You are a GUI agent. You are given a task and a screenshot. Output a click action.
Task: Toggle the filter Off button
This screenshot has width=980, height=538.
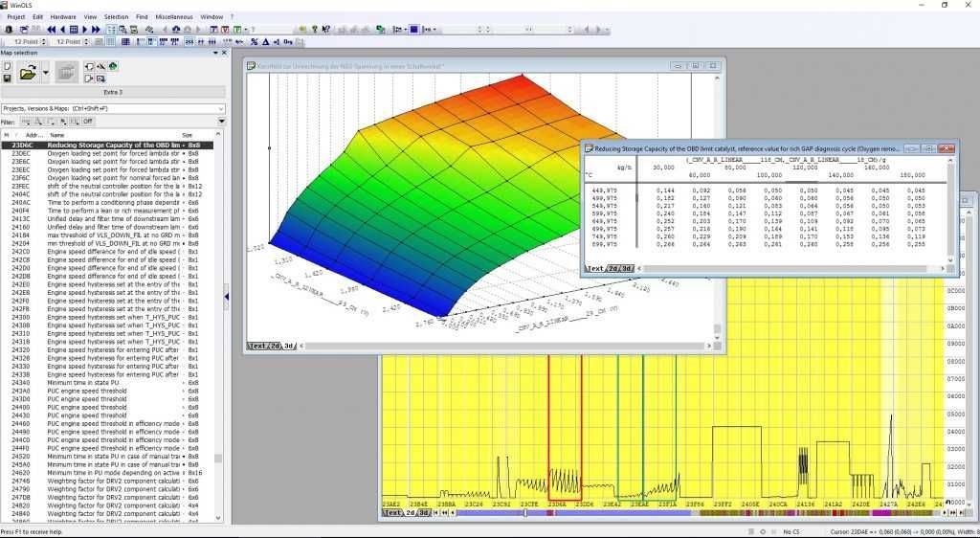pyautogui.click(x=88, y=122)
